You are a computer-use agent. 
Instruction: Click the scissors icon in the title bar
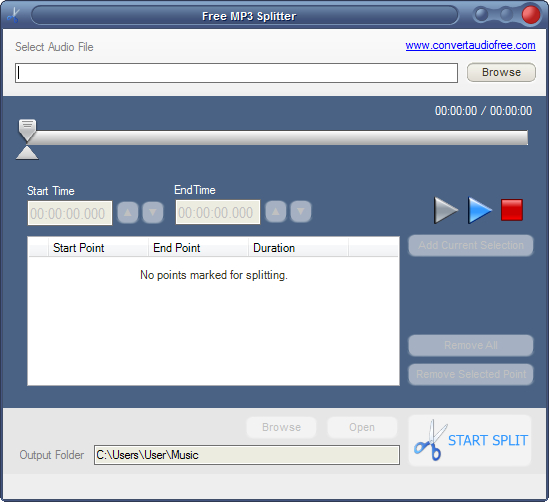click(13, 15)
